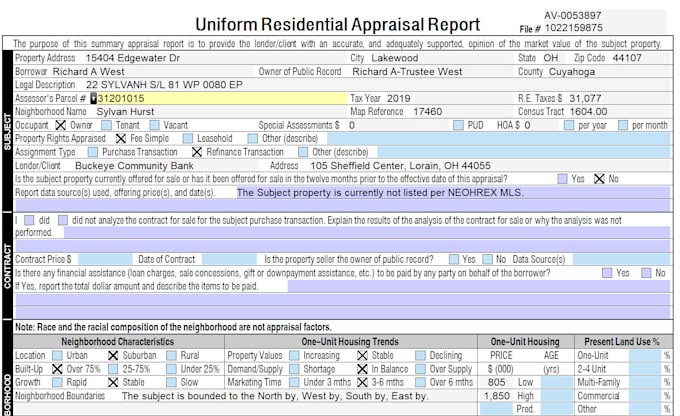Viewport: 680px width, 416px height.
Task: Check Yes for seller is owner
Action: pyautogui.click(x=454, y=259)
